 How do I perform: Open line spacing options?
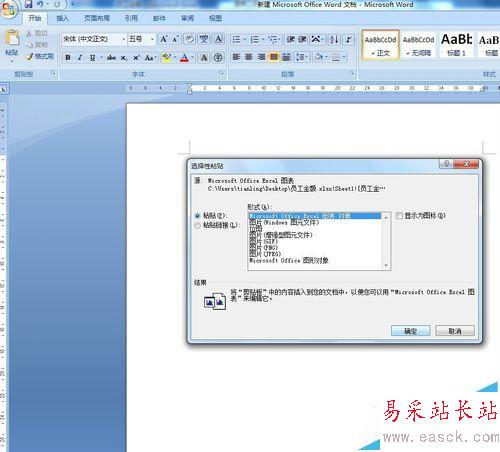click(x=301, y=57)
